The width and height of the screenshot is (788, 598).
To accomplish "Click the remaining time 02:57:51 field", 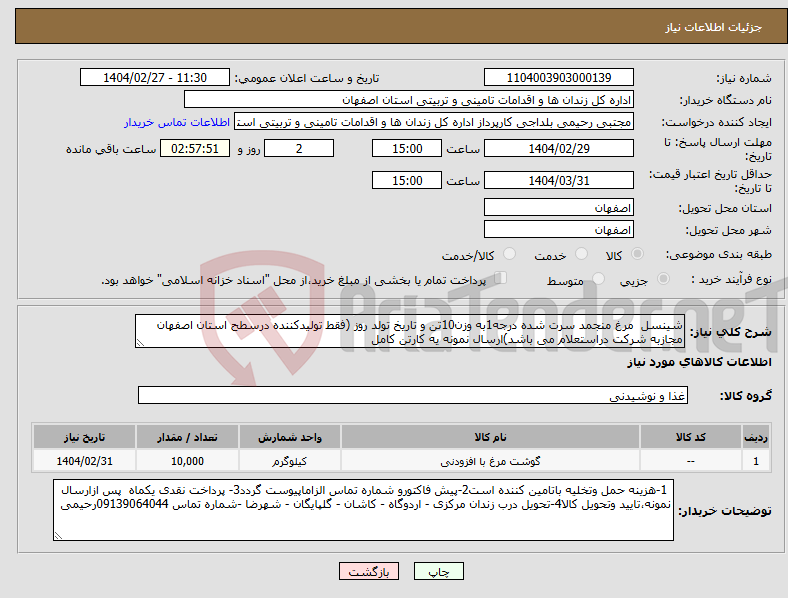I will pyautogui.click(x=195, y=149).
